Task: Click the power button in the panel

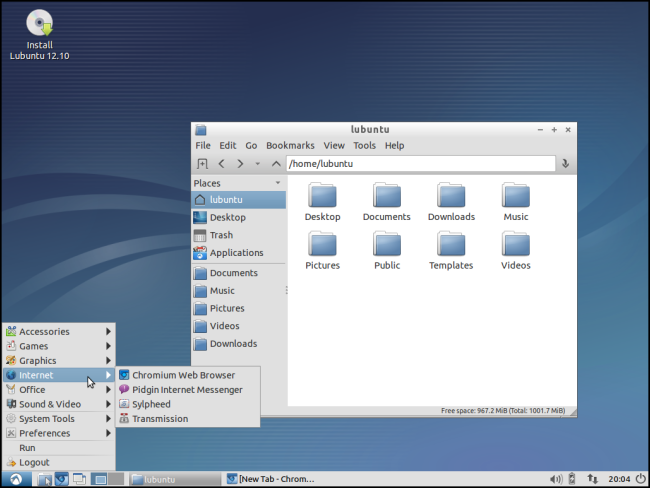Action: coord(640,479)
